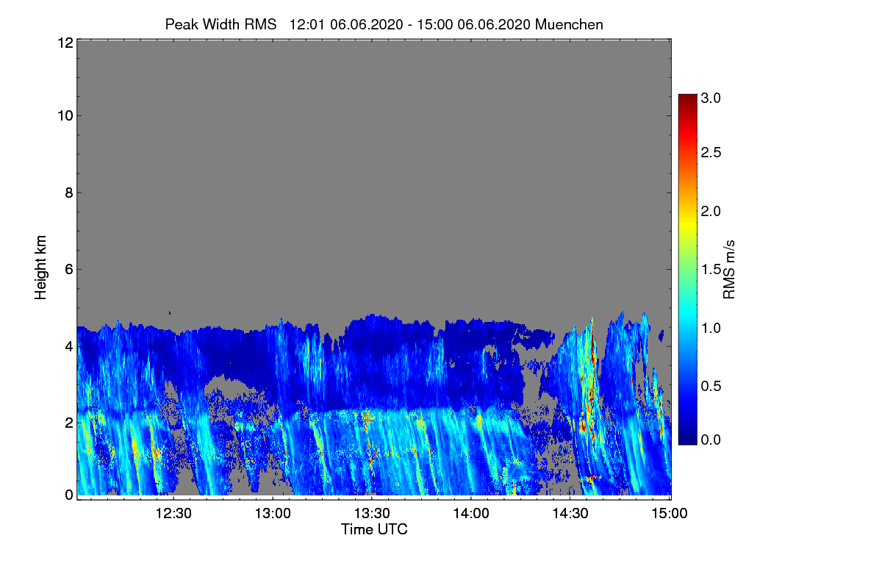Click the '13:30' time tick label

pyautogui.click(x=372, y=513)
